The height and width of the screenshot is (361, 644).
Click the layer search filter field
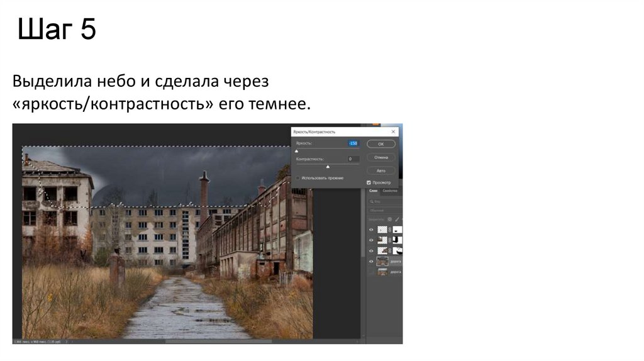(x=384, y=201)
